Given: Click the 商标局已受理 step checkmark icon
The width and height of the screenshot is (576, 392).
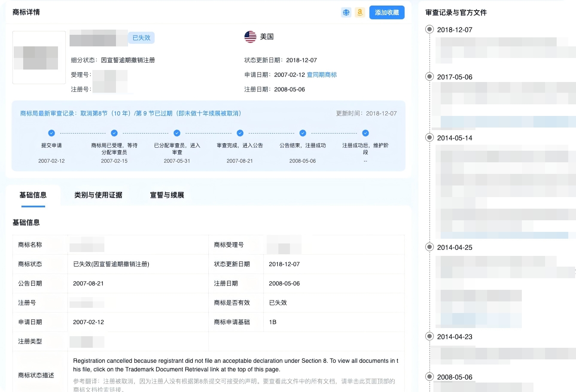Looking at the screenshot, I should click(114, 133).
